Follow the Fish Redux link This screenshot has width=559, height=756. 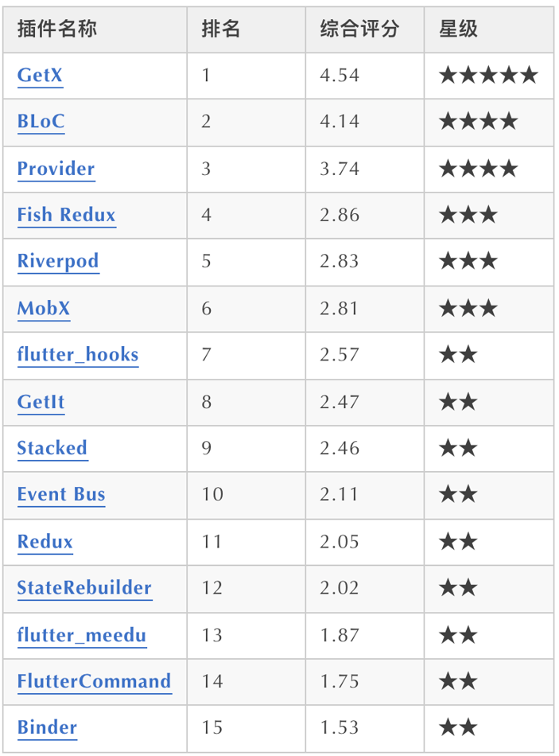[66, 215]
